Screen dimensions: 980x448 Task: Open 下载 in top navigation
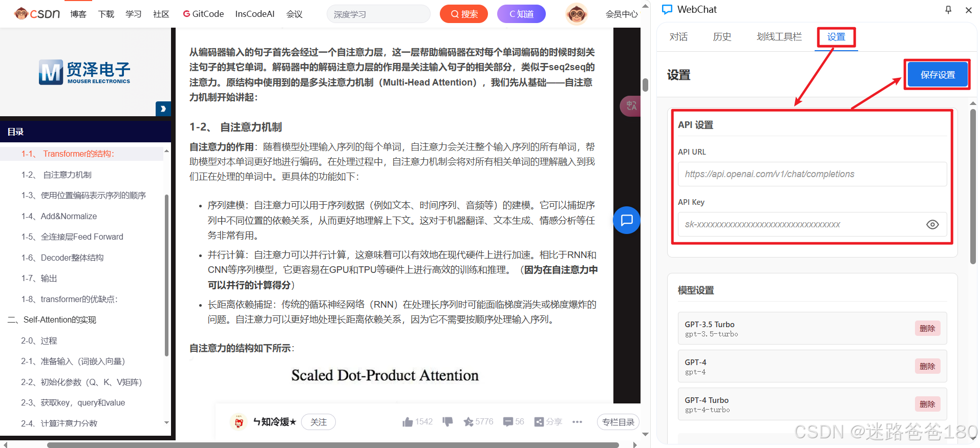coord(106,14)
